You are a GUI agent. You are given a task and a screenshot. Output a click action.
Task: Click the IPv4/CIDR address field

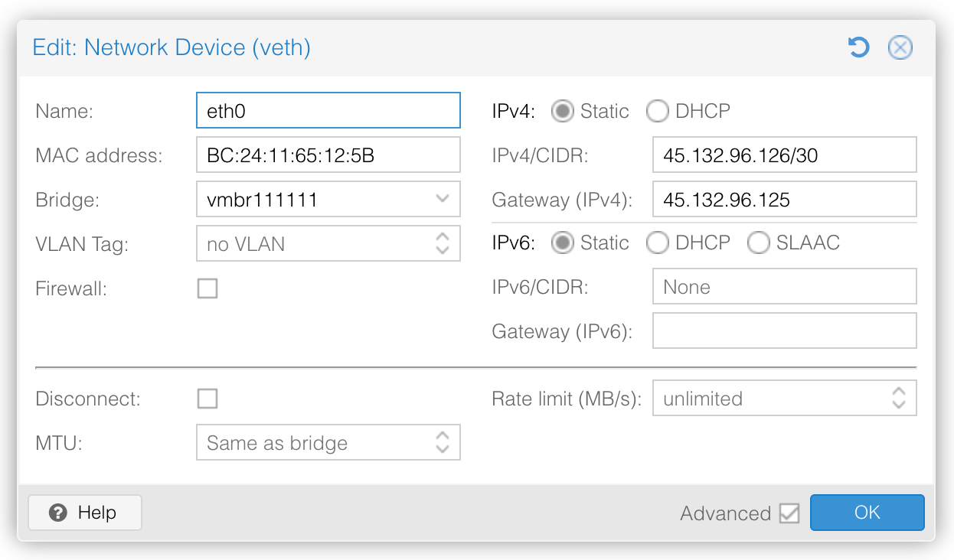click(x=784, y=155)
